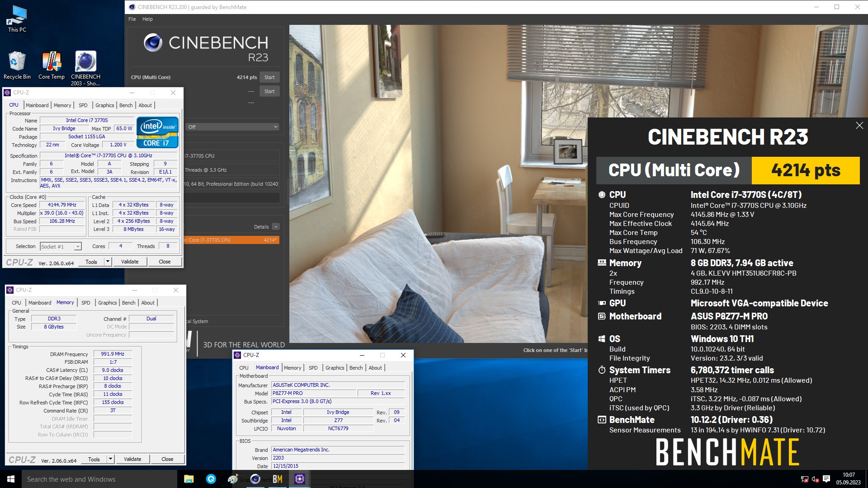This screenshot has height=488, width=868.
Task: Expand the Details dropdown in Cinebench
Action: pos(276,227)
